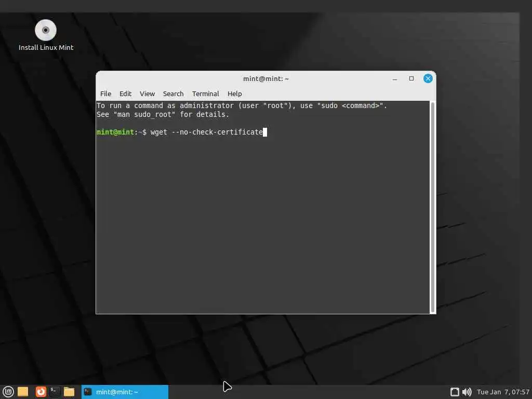Open the Search menu
This screenshot has width=532, height=399.
click(173, 94)
